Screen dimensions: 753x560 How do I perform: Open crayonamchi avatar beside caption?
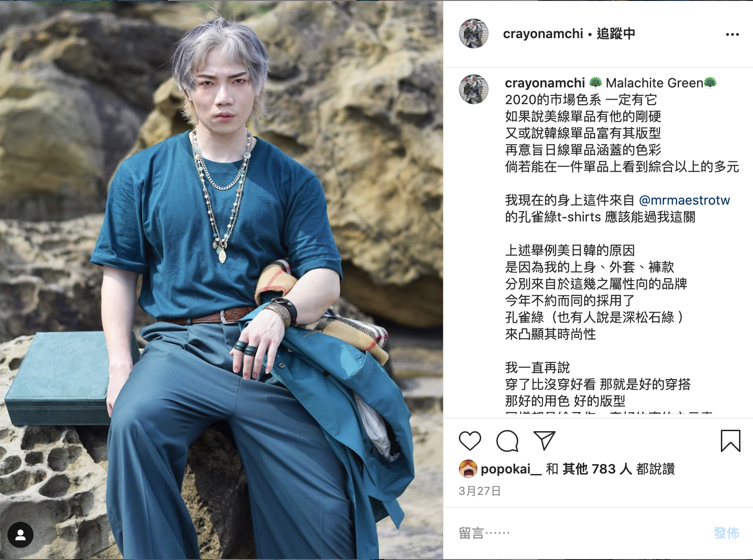474,89
